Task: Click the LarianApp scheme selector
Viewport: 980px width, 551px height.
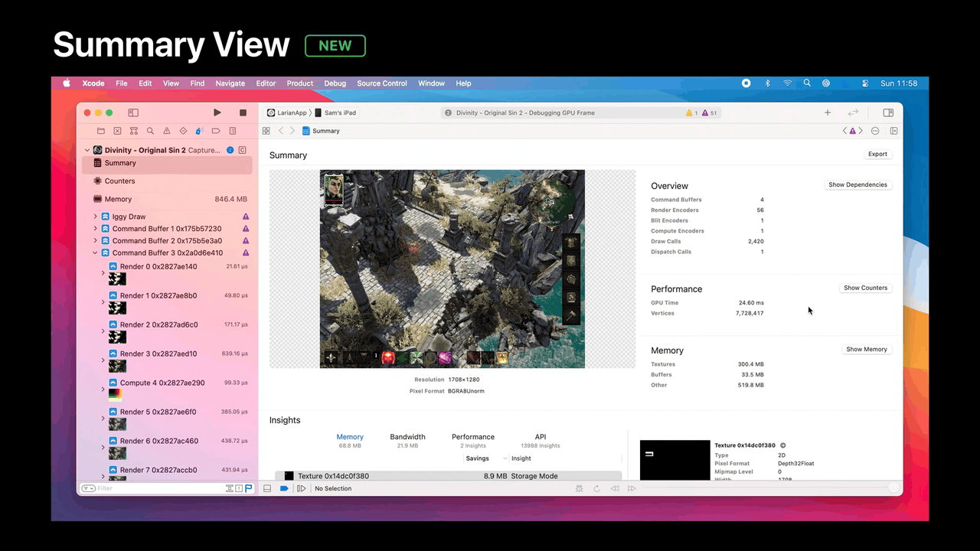Action: [x=286, y=112]
